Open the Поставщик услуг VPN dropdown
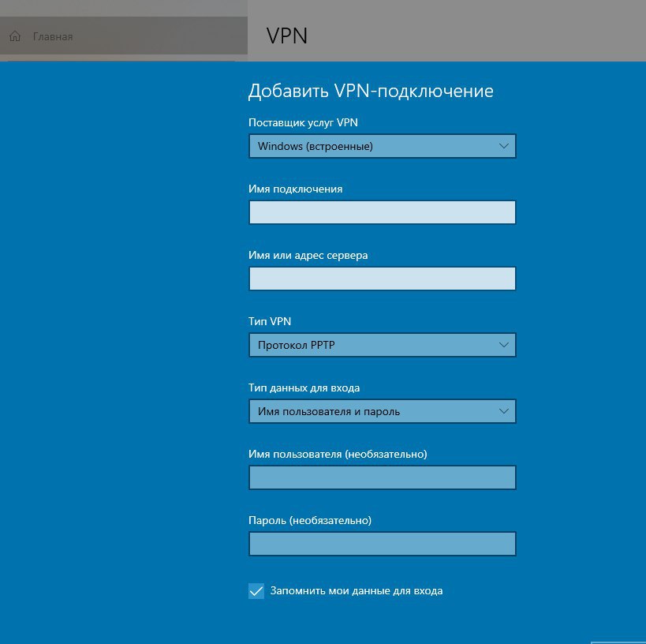This screenshot has height=644, width=646. click(x=383, y=146)
